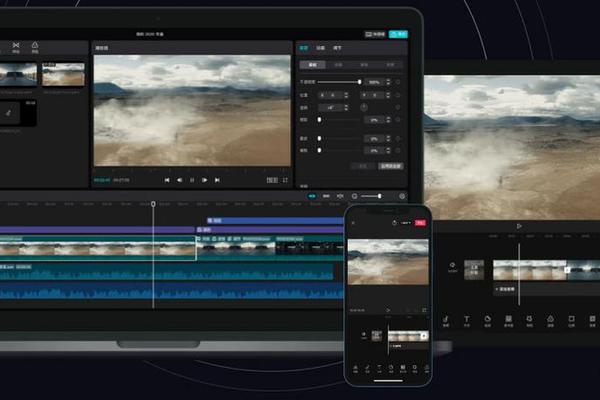Tap the mute-original-sound icon on the tablet

453,267
